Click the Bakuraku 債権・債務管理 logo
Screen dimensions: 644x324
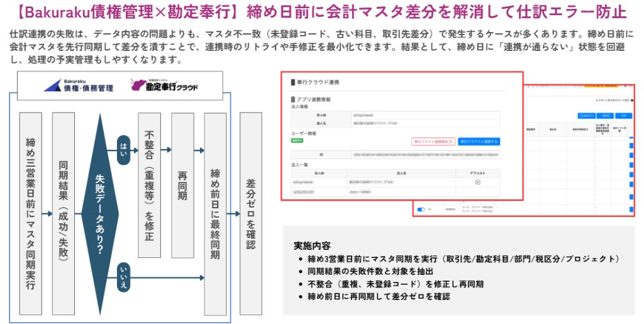tap(79, 86)
